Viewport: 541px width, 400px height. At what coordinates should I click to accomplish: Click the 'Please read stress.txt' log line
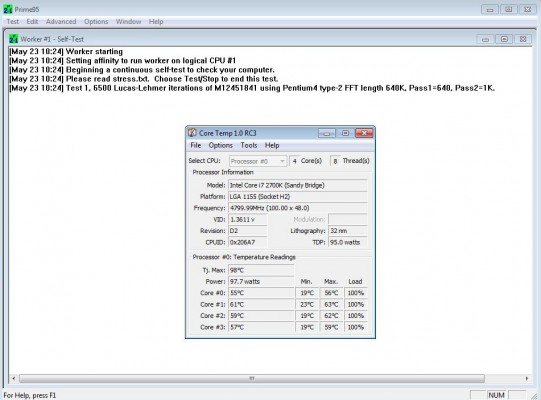[144, 79]
